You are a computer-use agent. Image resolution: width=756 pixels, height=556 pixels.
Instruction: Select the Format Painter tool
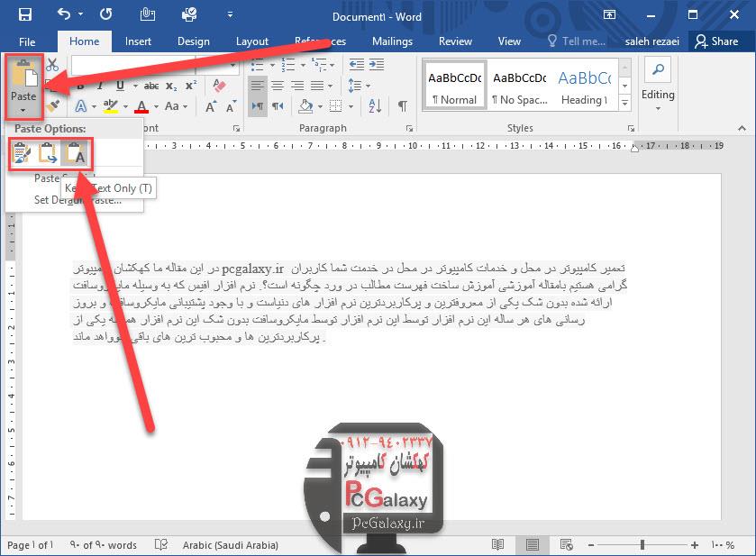(52, 106)
